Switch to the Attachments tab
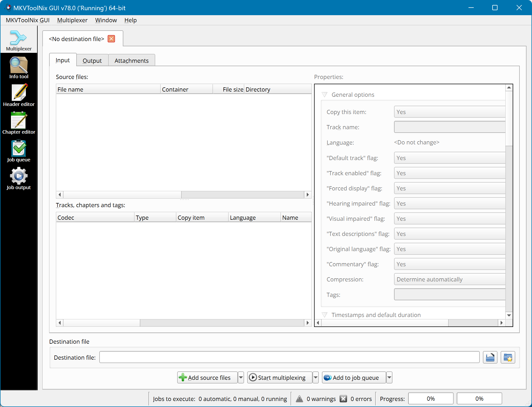The height and width of the screenshot is (407, 532). coord(131,60)
